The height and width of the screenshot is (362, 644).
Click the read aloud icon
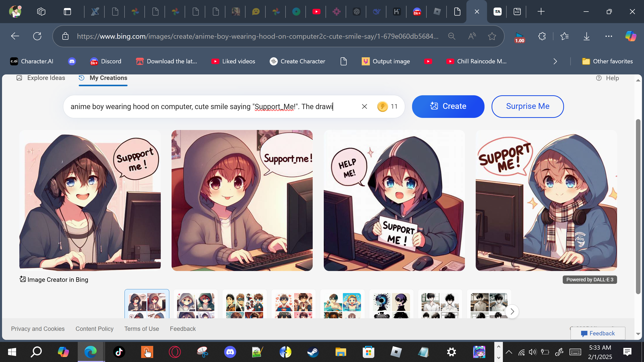coord(472,36)
